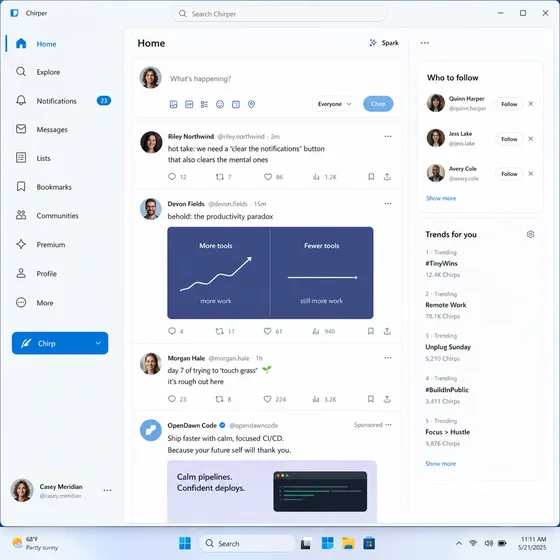This screenshot has width=560, height=560.
Task: Open Spark from the Home header
Action: (384, 43)
